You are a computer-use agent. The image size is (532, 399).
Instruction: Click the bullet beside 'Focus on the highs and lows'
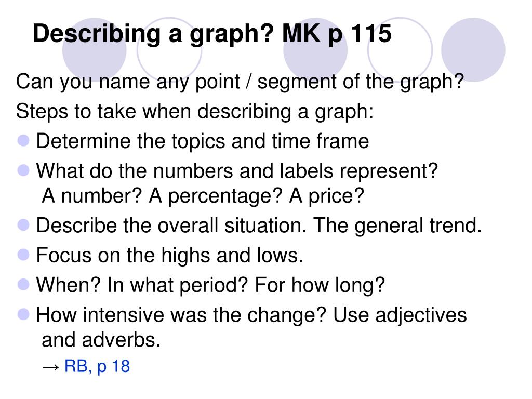coord(23,255)
